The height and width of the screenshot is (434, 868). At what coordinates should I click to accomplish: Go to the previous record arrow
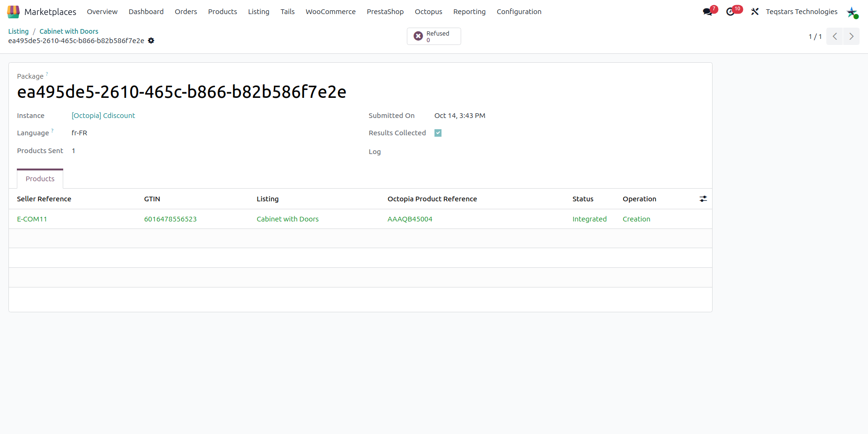click(x=835, y=37)
